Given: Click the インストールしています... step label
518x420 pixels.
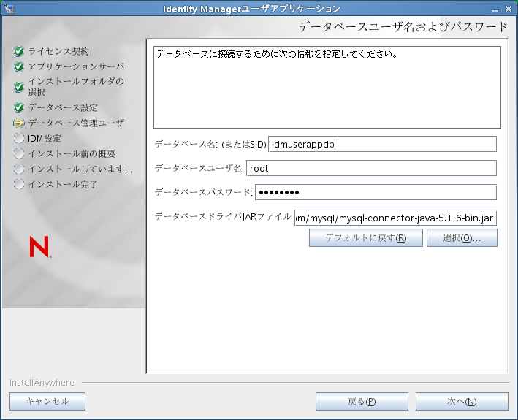Looking at the screenshot, I should pos(80,169).
